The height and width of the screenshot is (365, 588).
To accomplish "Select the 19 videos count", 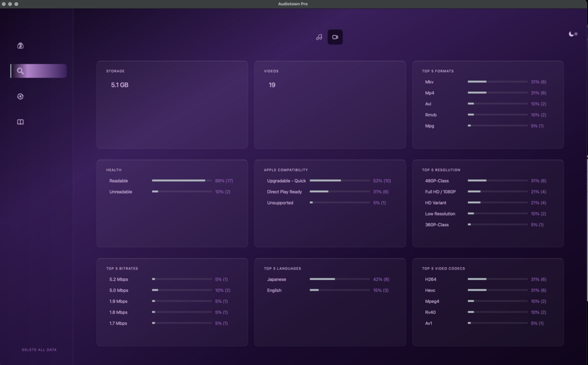I will point(272,85).
